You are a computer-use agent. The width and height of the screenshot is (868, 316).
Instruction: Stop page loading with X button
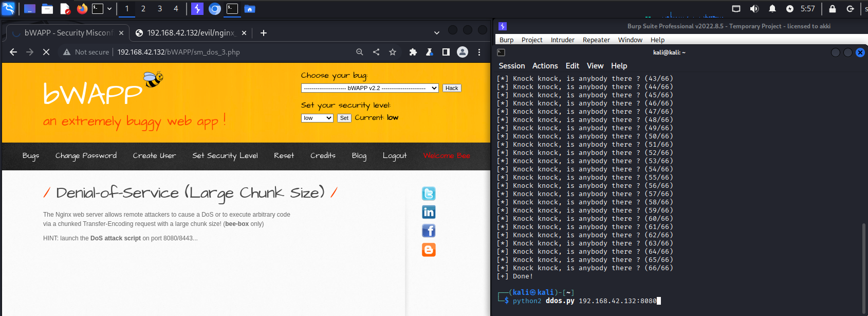pyautogui.click(x=46, y=52)
